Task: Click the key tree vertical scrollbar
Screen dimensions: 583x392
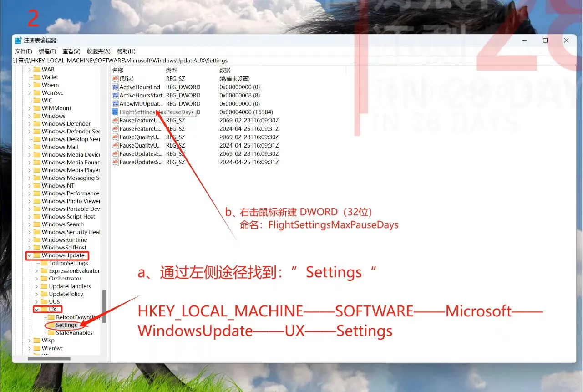Action: pyautogui.click(x=104, y=306)
